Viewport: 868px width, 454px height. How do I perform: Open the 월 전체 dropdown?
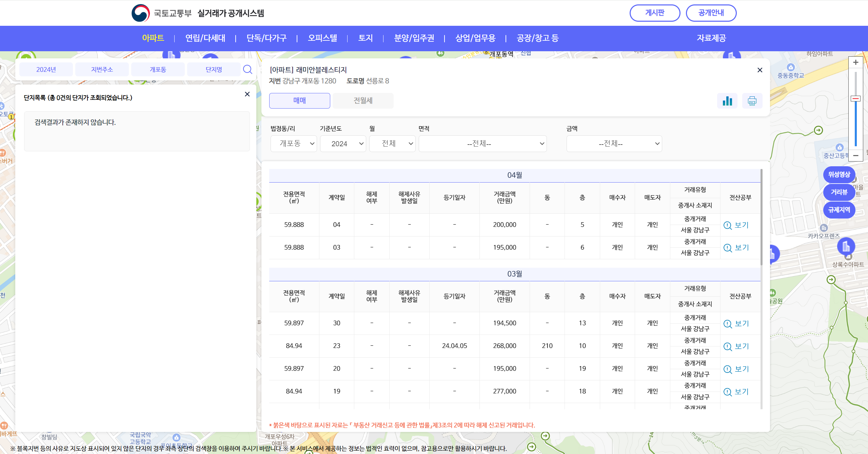tap(392, 144)
